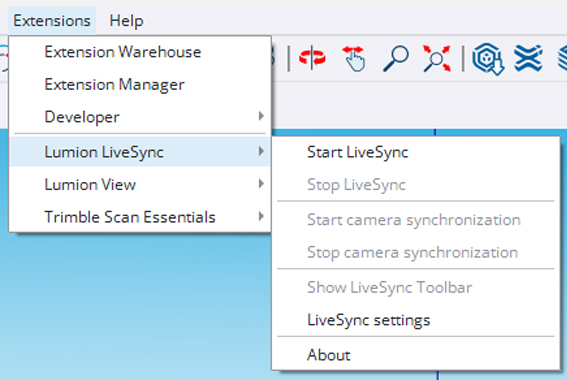This screenshot has height=380, width=567.
Task: Select the Orbit tool in toolbar
Action: [x=312, y=58]
